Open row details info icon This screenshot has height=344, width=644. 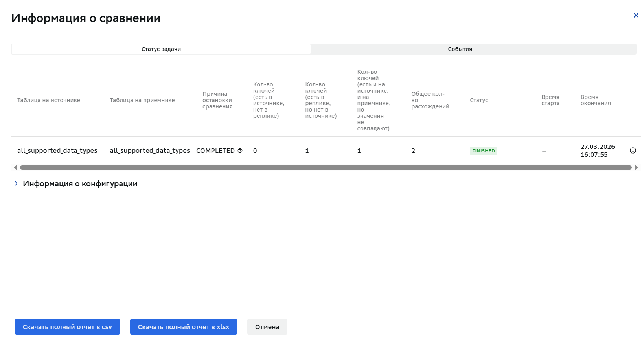pyautogui.click(x=633, y=150)
